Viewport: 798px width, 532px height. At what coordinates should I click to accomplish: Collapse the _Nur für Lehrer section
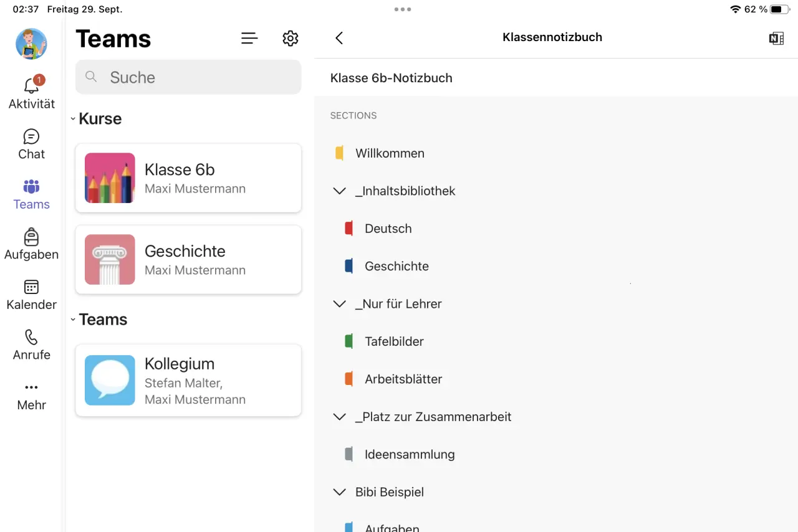[x=339, y=304]
